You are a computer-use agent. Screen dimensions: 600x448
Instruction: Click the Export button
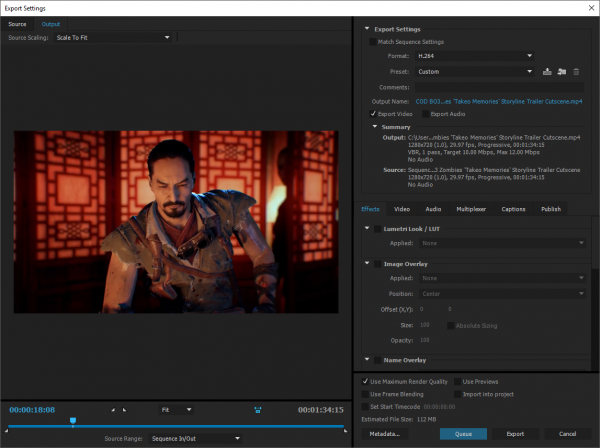click(x=515, y=434)
